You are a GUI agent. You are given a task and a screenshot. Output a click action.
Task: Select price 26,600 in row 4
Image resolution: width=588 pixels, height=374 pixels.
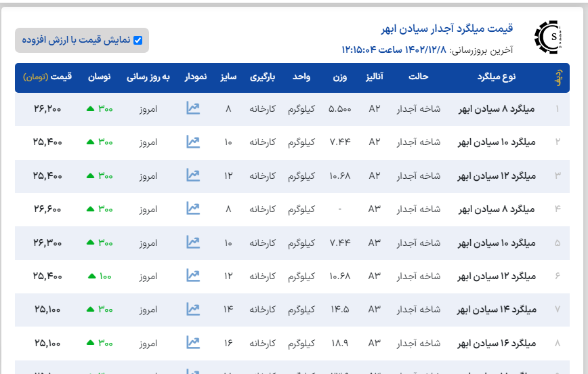pyautogui.click(x=47, y=209)
